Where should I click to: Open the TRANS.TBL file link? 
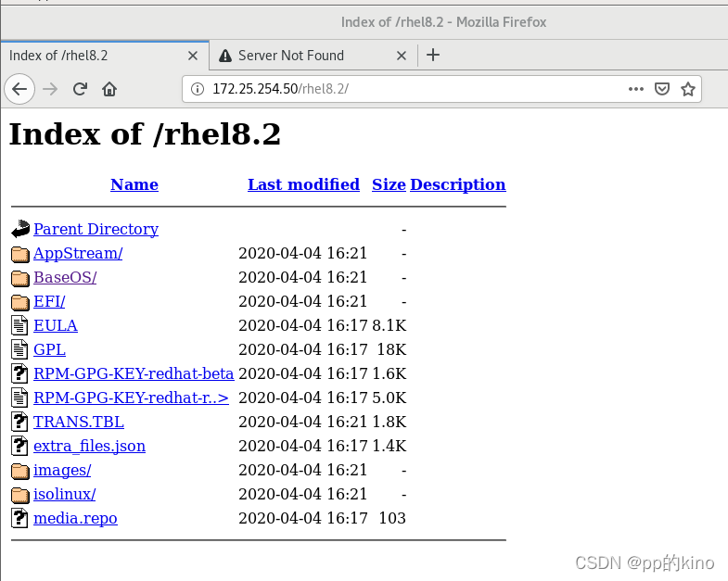point(79,423)
